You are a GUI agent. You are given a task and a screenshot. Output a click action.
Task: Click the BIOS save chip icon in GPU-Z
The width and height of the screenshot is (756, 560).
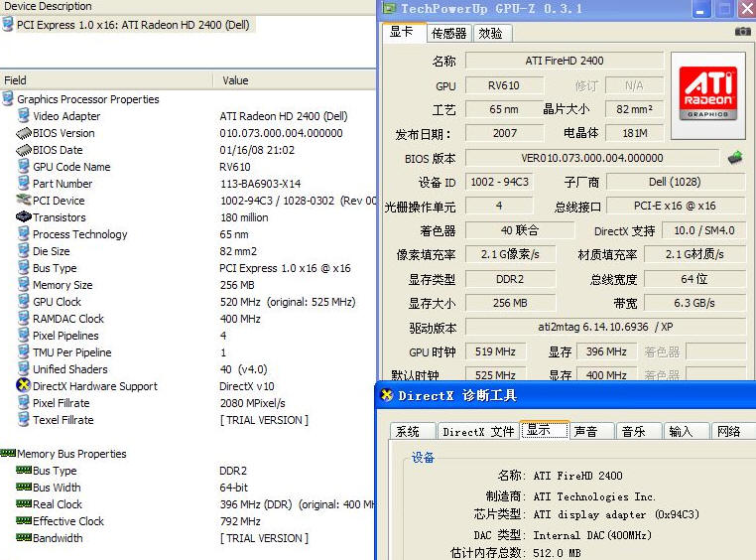(735, 157)
